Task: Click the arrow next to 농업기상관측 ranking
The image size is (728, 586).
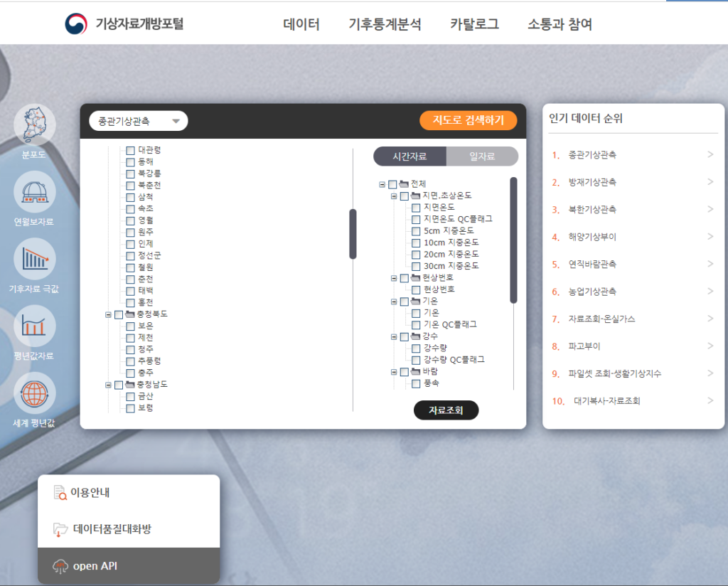Action: pyautogui.click(x=710, y=292)
